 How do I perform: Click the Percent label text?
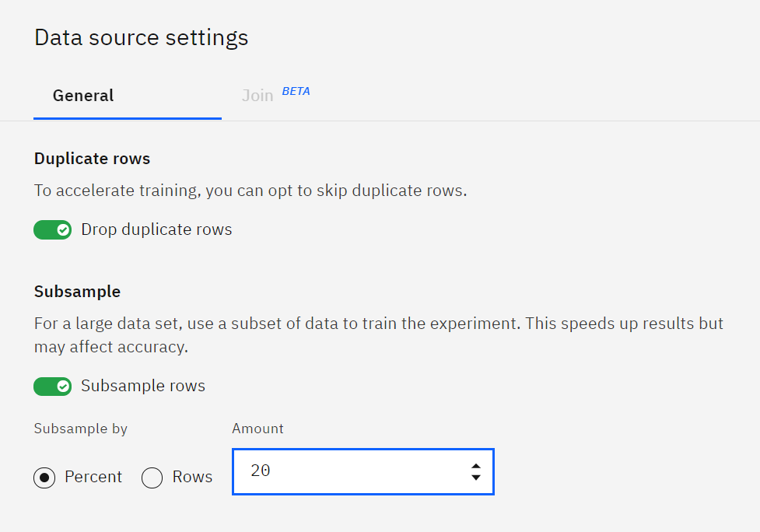(93, 478)
